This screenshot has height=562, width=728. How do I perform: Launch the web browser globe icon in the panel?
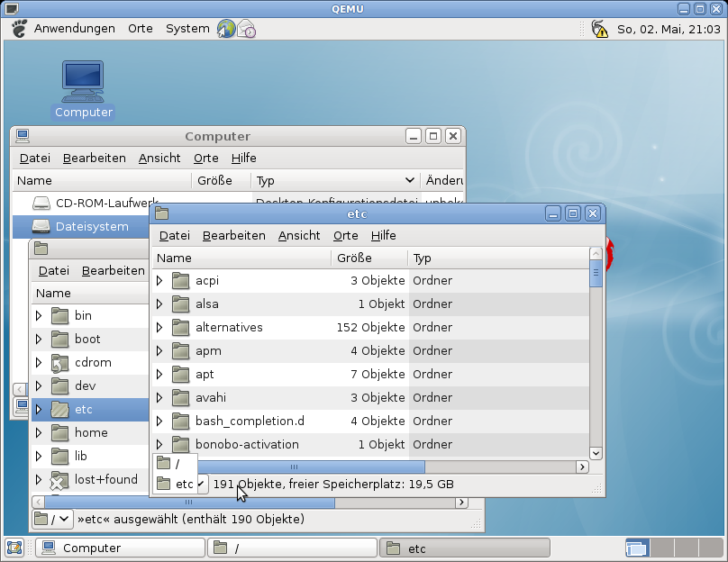point(226,29)
